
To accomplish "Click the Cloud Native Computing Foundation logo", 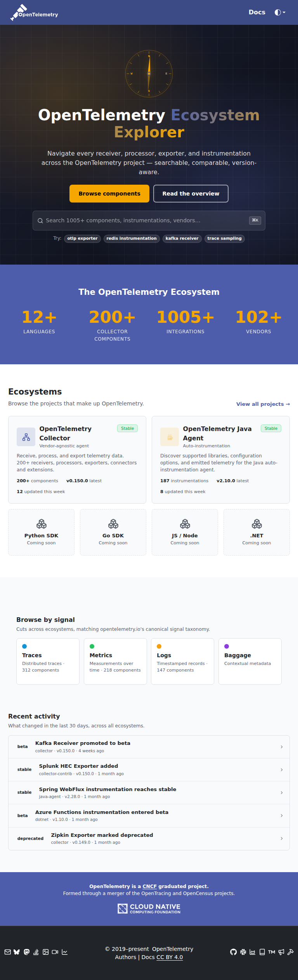I will 149,909.
